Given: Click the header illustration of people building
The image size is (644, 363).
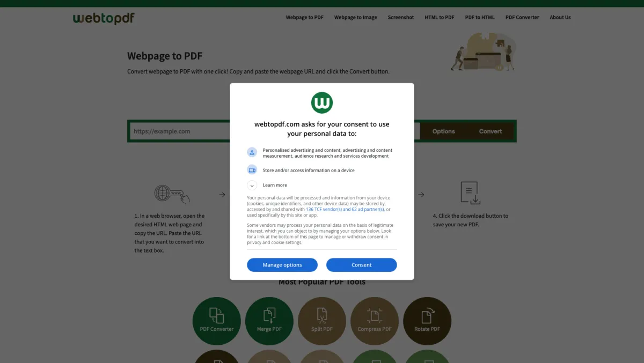Looking at the screenshot, I should (483, 51).
